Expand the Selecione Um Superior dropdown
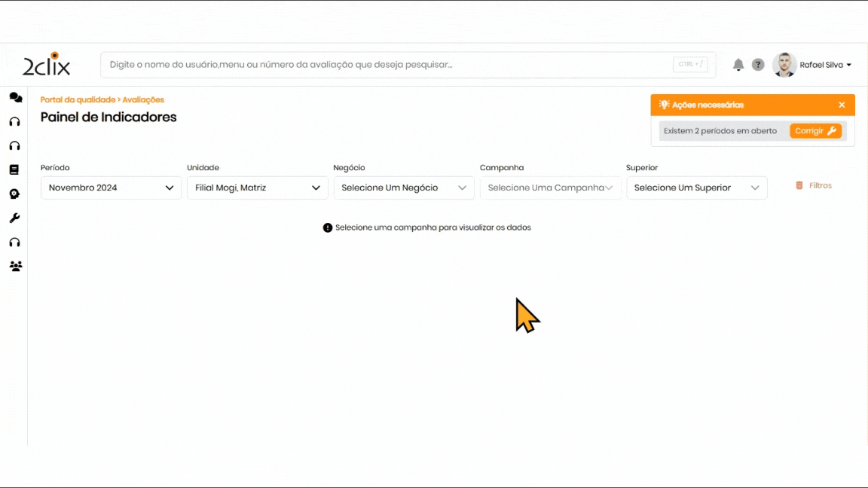 point(696,188)
